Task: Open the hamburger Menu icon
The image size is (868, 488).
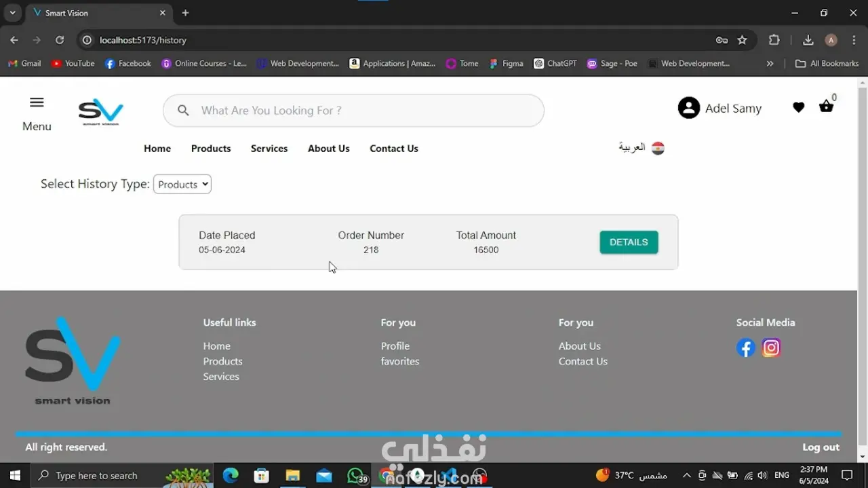Action: (x=37, y=102)
